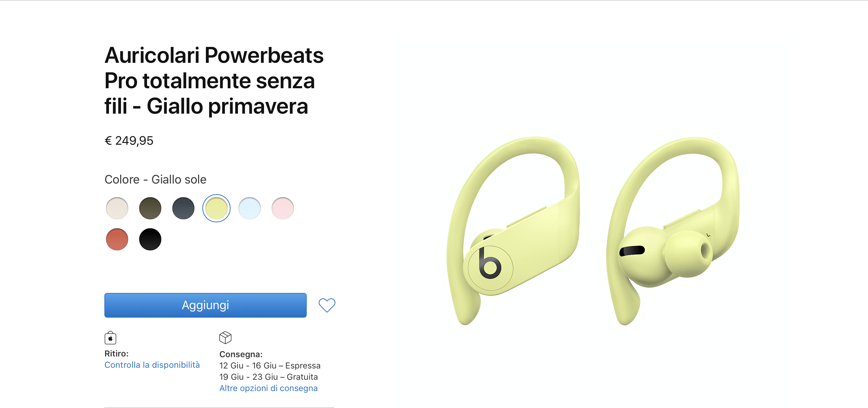Screen dimensions: 868x408
Task: Click the Apple Store bag pickup icon
Action: click(x=110, y=338)
